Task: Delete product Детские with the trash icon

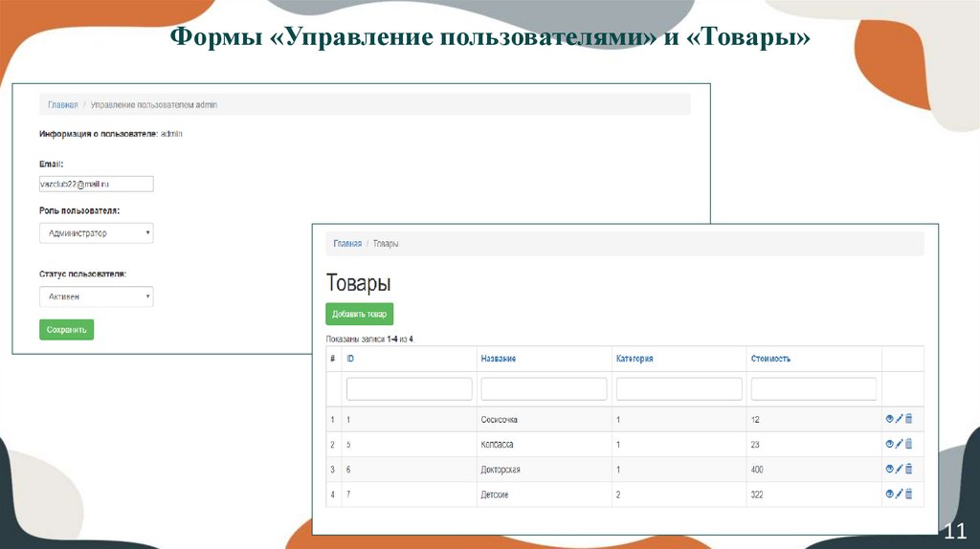Action: pos(909,494)
